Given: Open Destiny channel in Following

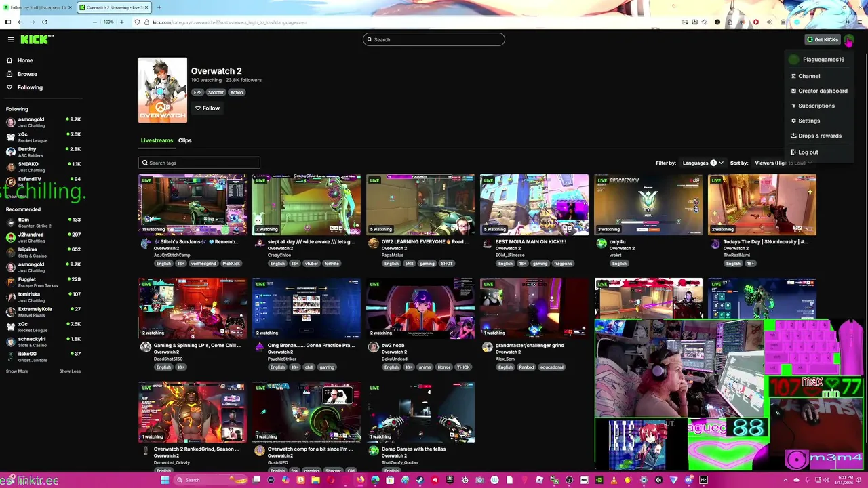Looking at the screenshot, I should 43,152.
